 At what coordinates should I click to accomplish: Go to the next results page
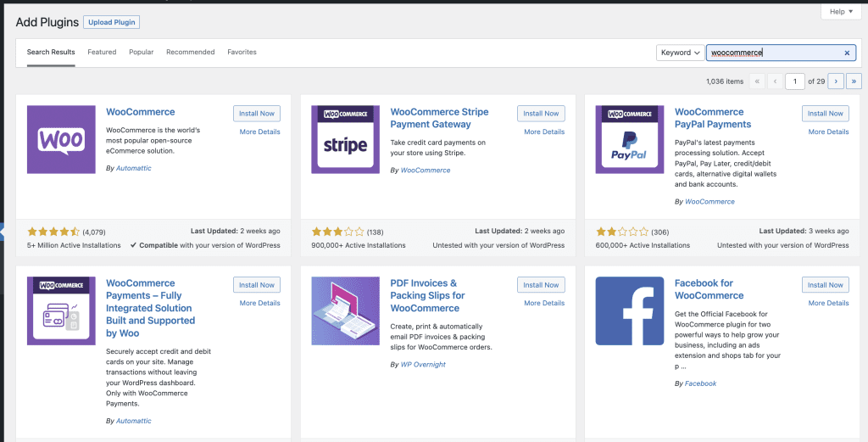point(836,81)
